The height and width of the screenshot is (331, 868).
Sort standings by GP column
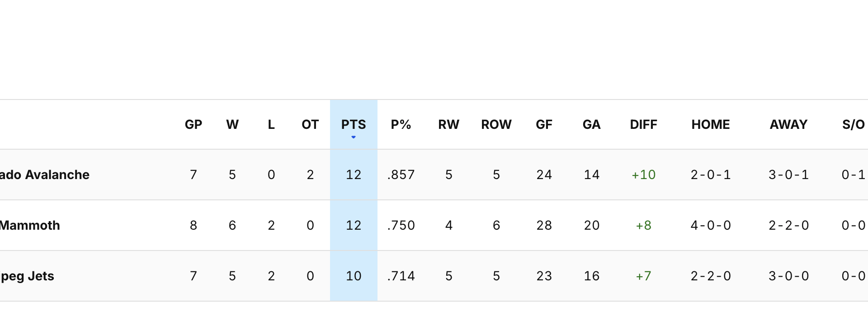pos(193,124)
